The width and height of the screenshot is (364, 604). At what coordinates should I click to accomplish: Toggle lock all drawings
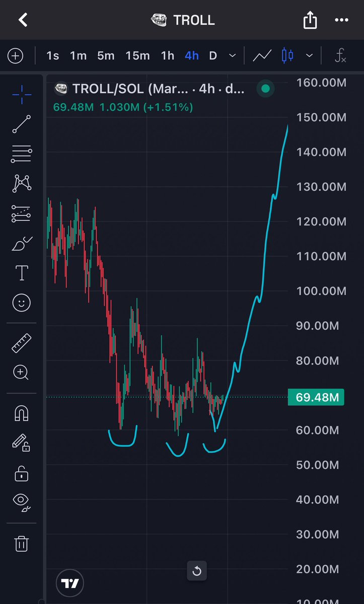(21, 473)
